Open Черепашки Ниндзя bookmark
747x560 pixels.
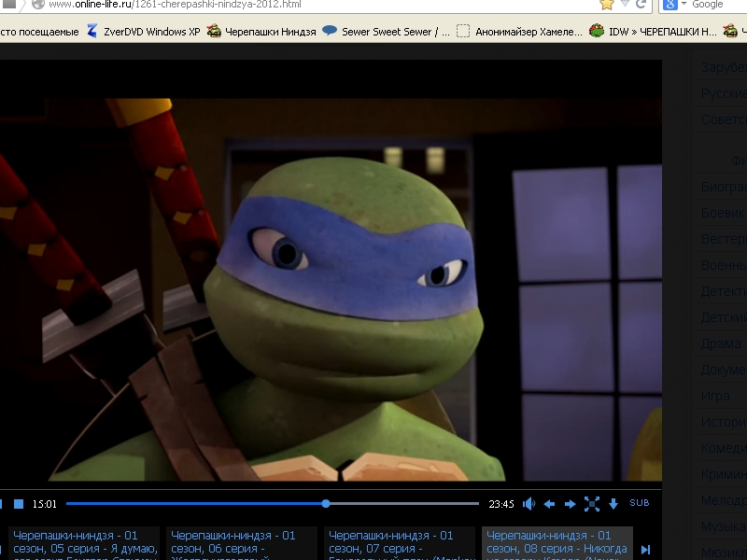point(261,32)
